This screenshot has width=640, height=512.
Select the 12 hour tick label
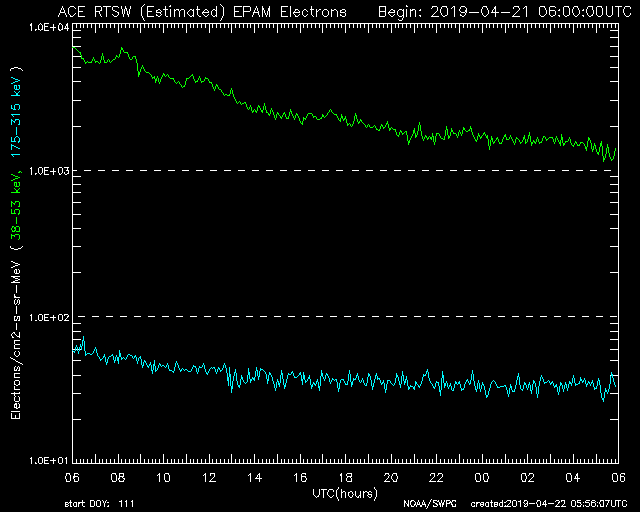(x=209, y=476)
